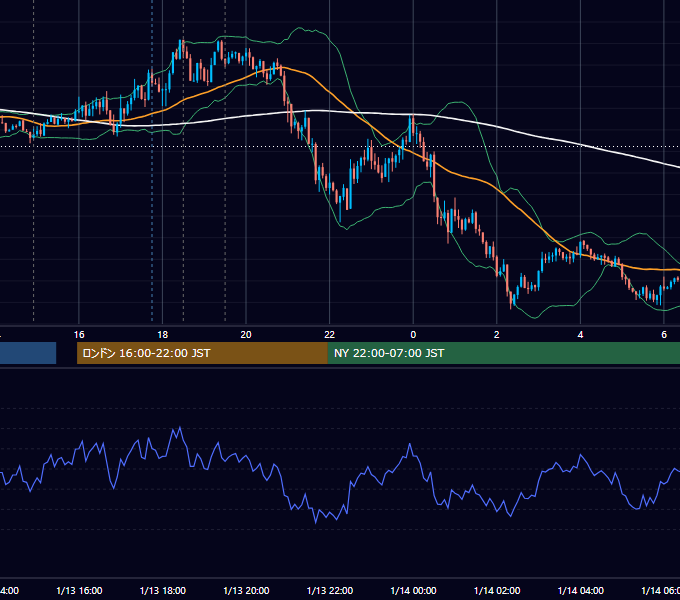Click the 1/14 00:00 date label
680x600 pixels.
coord(413,590)
